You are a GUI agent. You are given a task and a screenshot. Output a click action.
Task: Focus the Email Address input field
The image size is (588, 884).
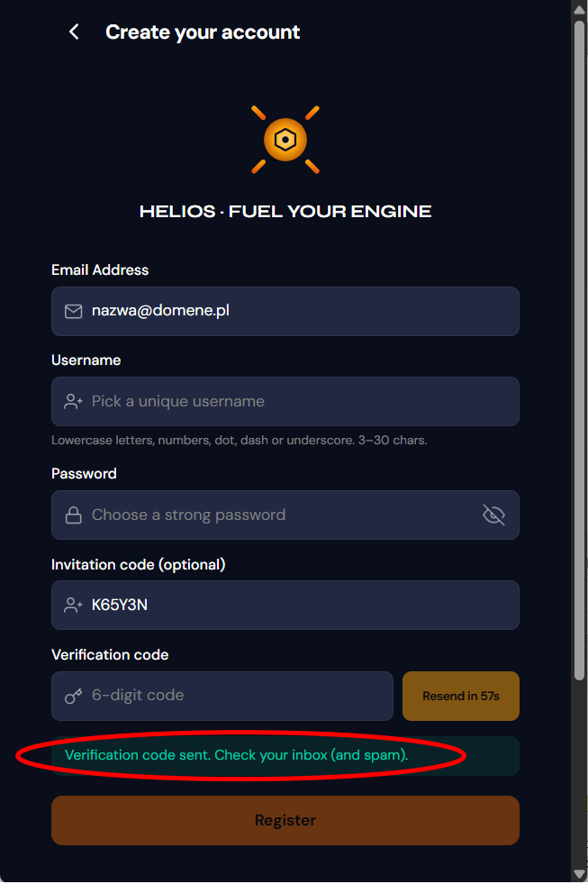(285, 311)
